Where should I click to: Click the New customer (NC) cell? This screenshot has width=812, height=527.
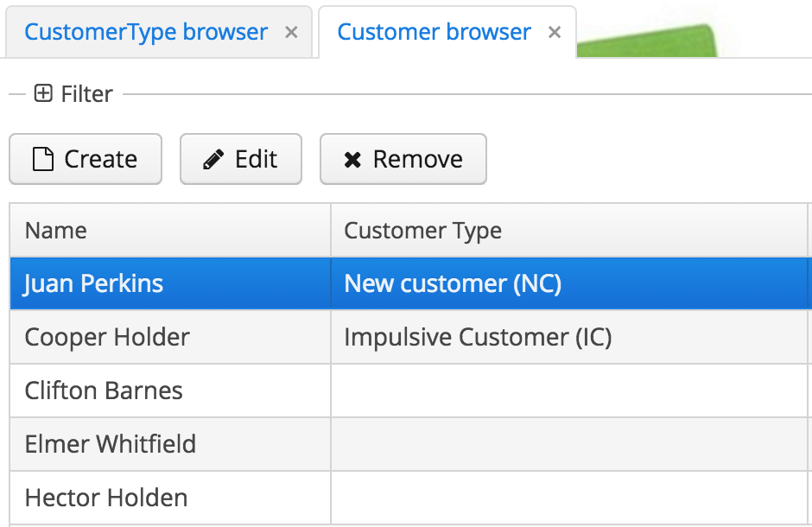click(x=569, y=283)
